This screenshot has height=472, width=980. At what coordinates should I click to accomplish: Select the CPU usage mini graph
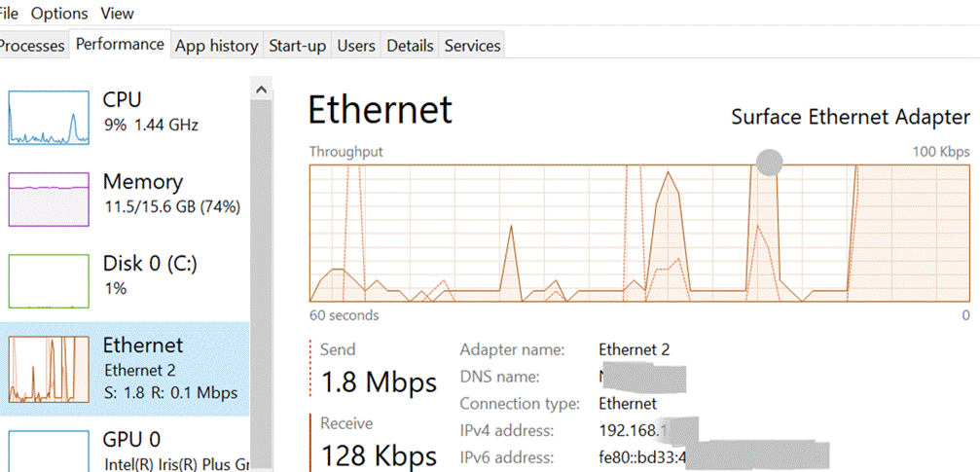tap(49, 117)
